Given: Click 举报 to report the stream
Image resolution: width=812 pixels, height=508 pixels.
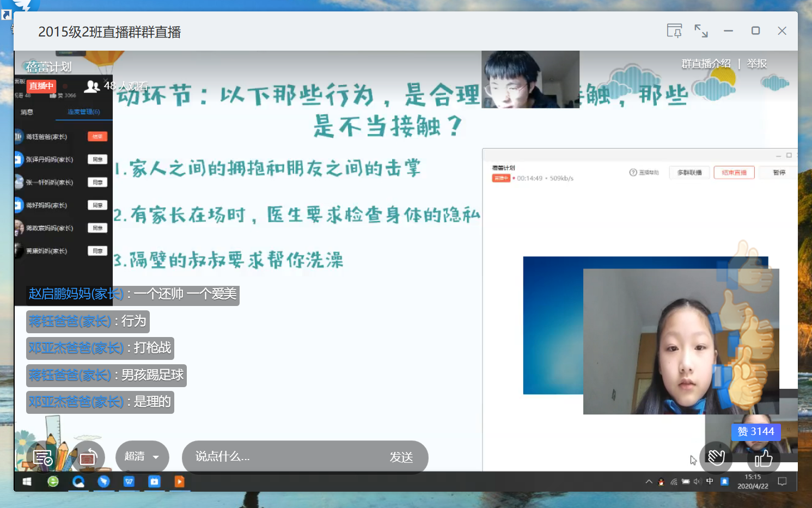Looking at the screenshot, I should (x=756, y=64).
